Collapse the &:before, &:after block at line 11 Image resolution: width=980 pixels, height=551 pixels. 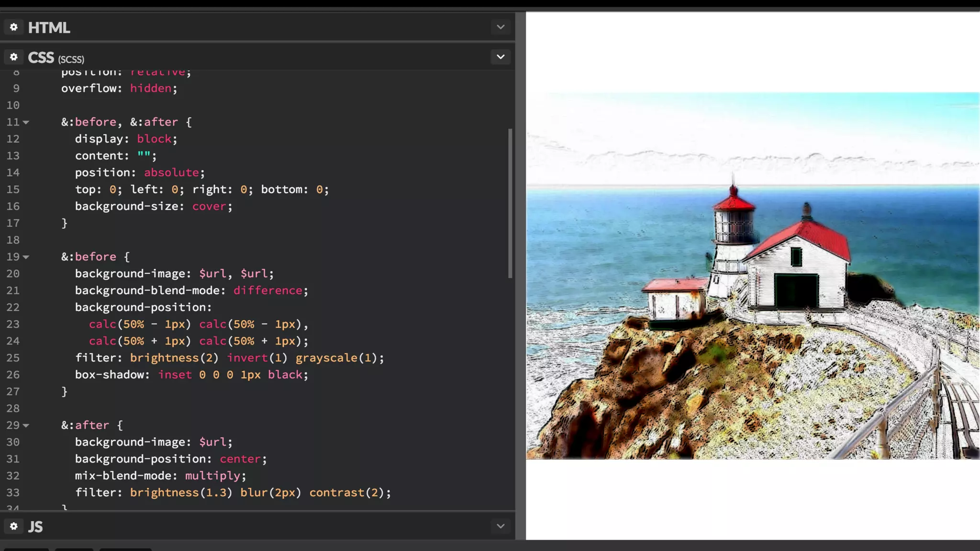(26, 122)
